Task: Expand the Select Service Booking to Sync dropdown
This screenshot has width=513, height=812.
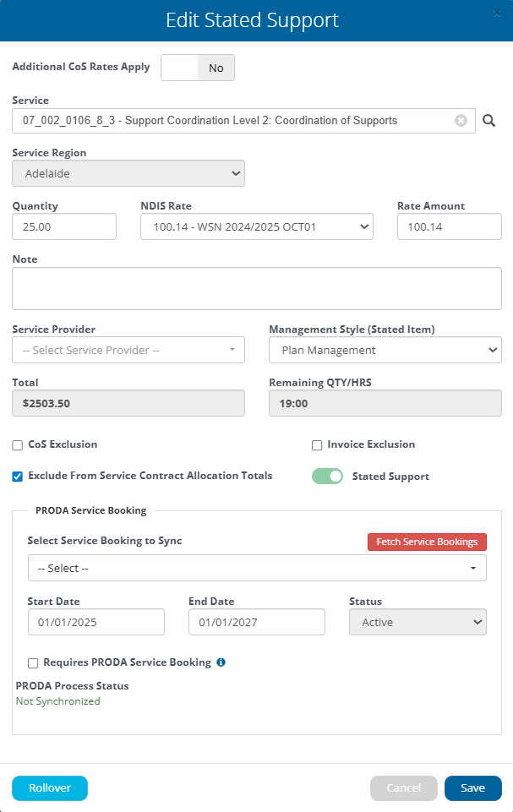Action: click(257, 568)
